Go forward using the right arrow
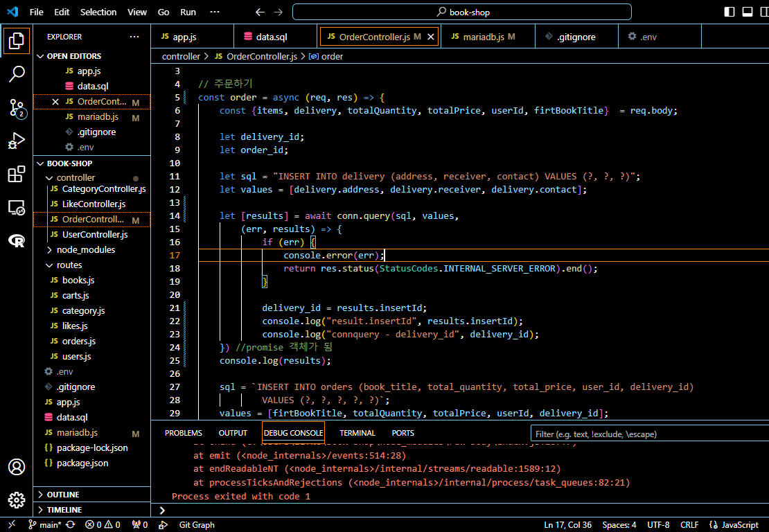This screenshot has width=769, height=532. [278, 12]
